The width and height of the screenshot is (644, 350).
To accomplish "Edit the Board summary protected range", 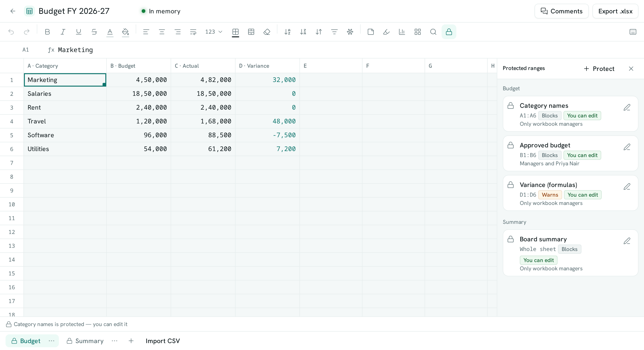I will click(627, 241).
